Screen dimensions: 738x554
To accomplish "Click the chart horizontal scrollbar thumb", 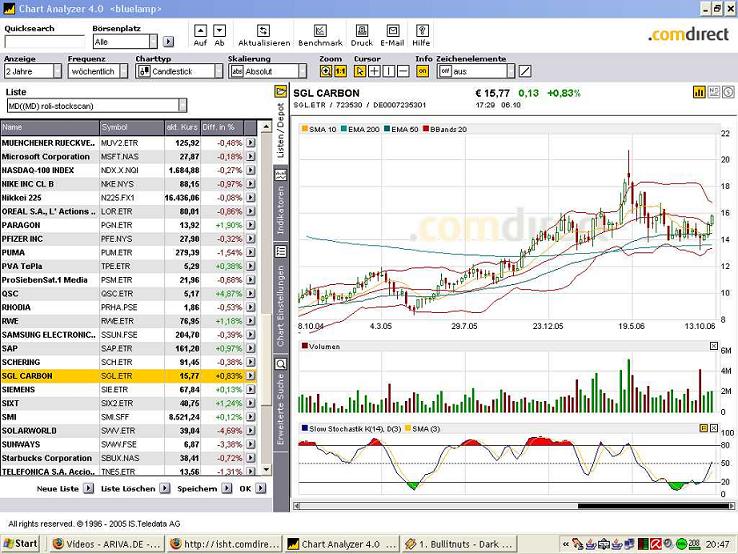I will [653, 506].
